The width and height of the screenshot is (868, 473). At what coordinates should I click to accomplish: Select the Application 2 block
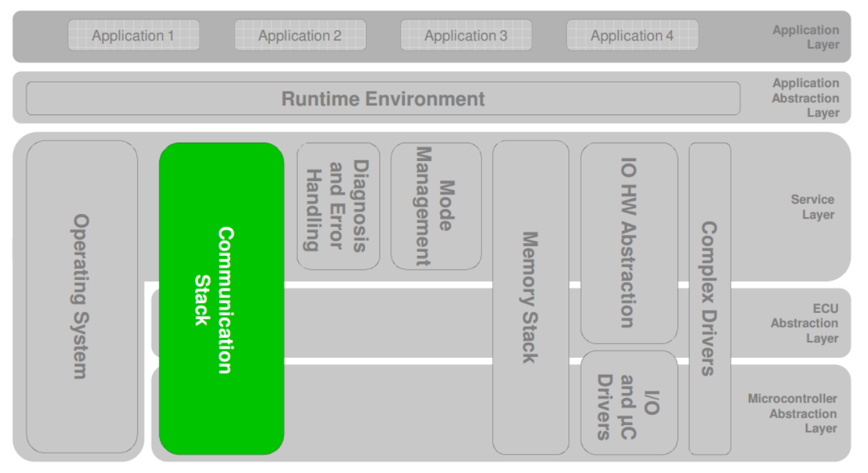(x=300, y=35)
